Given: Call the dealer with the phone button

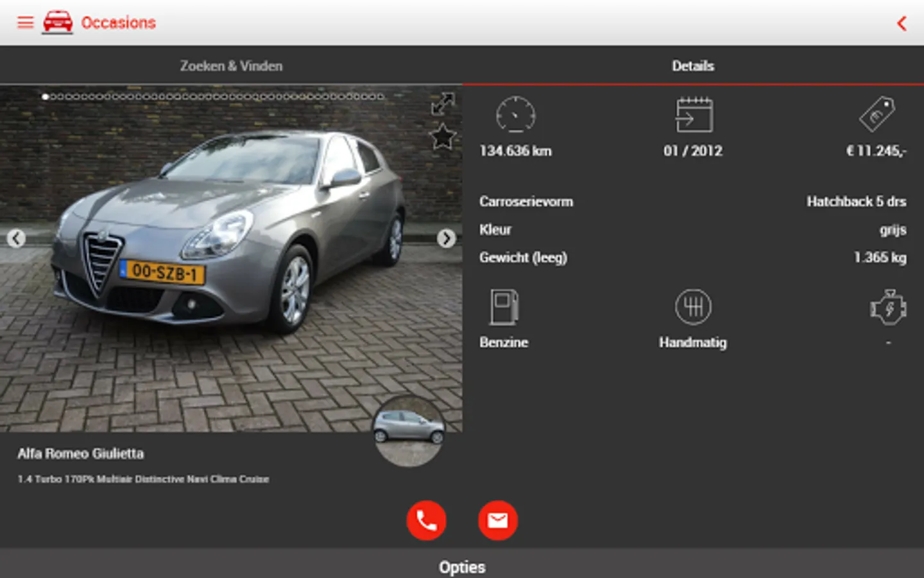Looking at the screenshot, I should point(426,520).
